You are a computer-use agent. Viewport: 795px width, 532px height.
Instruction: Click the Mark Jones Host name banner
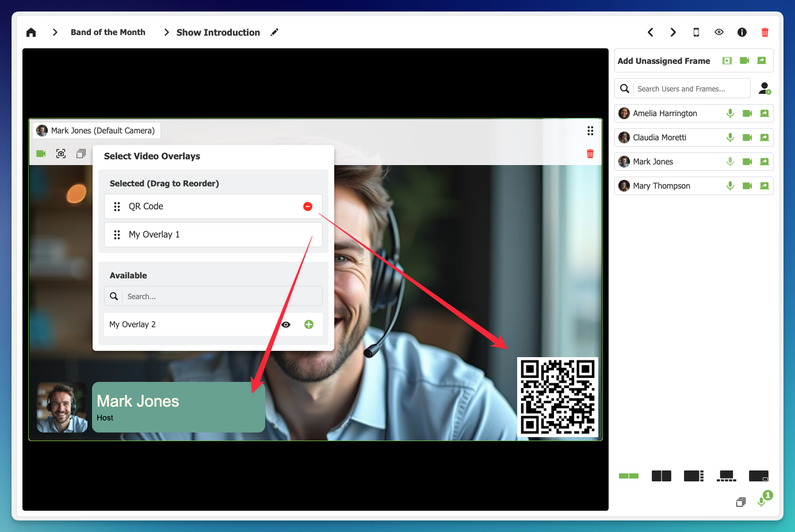tap(178, 407)
